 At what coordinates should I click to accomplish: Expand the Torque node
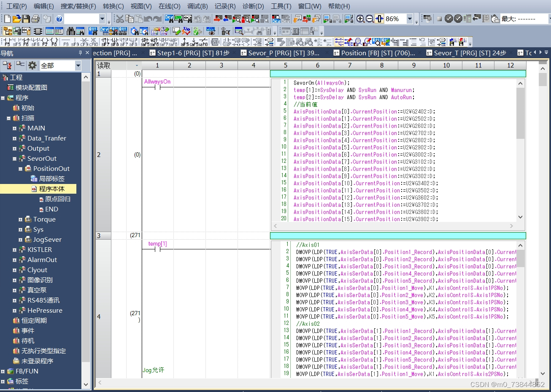pos(20,219)
